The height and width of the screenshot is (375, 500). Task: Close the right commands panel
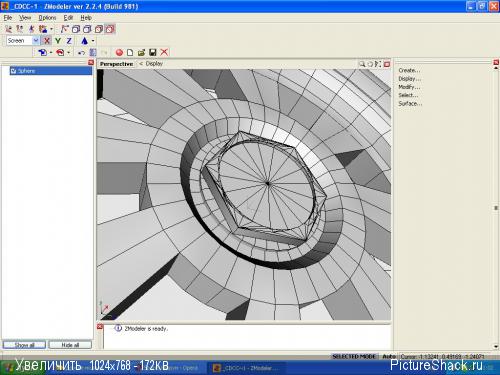496,62
